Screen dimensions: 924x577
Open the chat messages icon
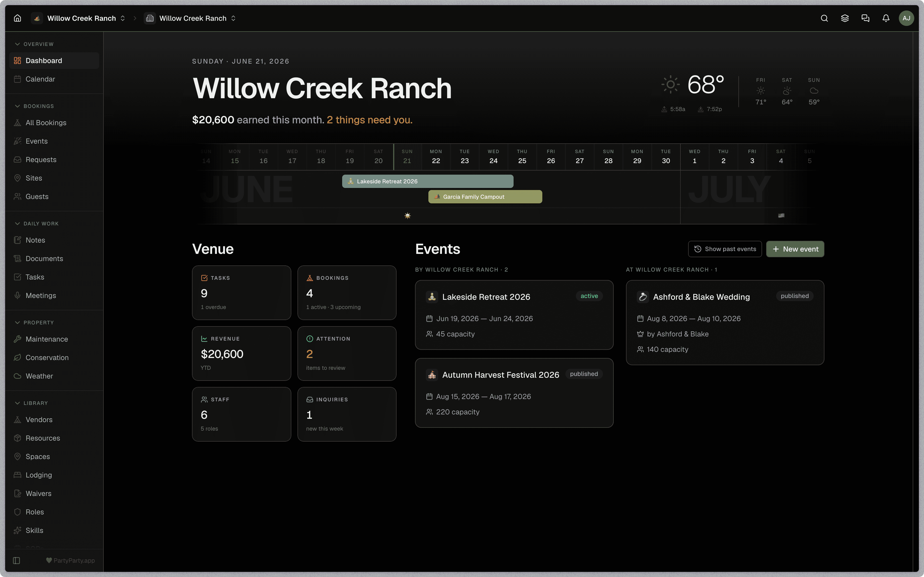(x=865, y=18)
